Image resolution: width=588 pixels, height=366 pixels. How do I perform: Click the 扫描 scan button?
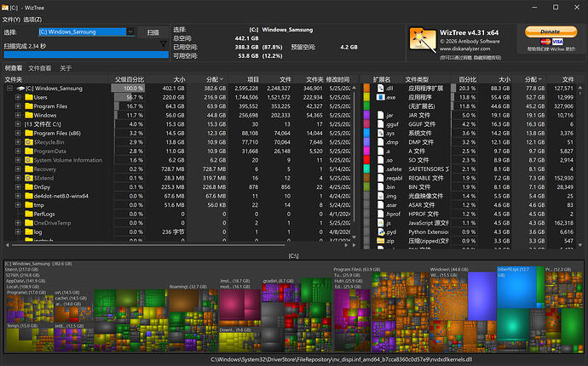click(x=153, y=32)
